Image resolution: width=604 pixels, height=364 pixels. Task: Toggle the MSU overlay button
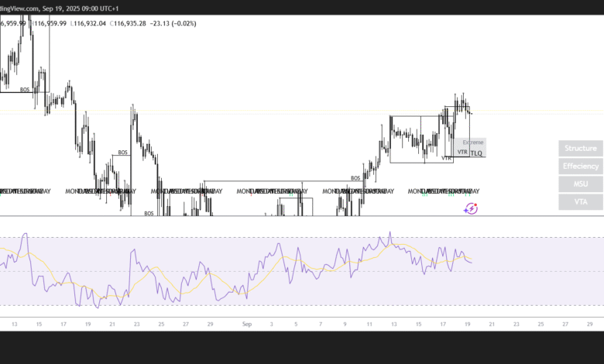pos(580,184)
